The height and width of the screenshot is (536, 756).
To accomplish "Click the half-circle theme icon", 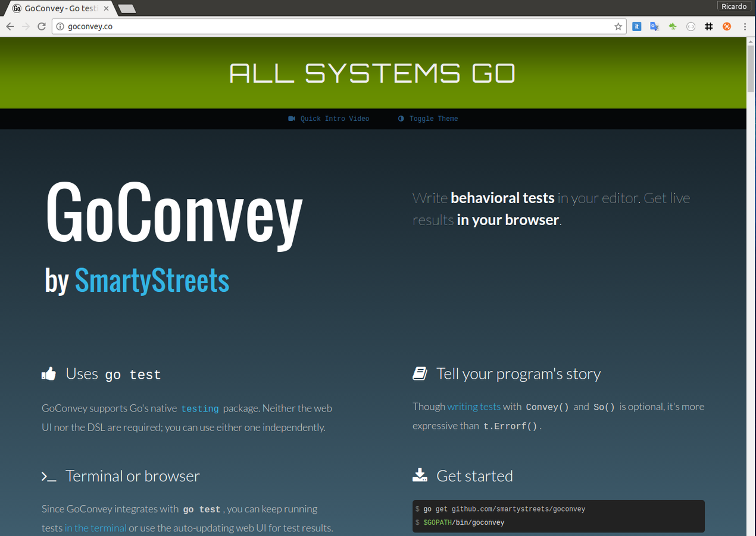I will coord(401,119).
